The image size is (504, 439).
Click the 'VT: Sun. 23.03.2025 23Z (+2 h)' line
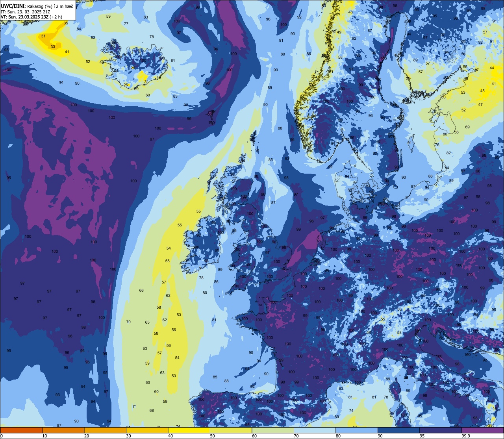31,17
